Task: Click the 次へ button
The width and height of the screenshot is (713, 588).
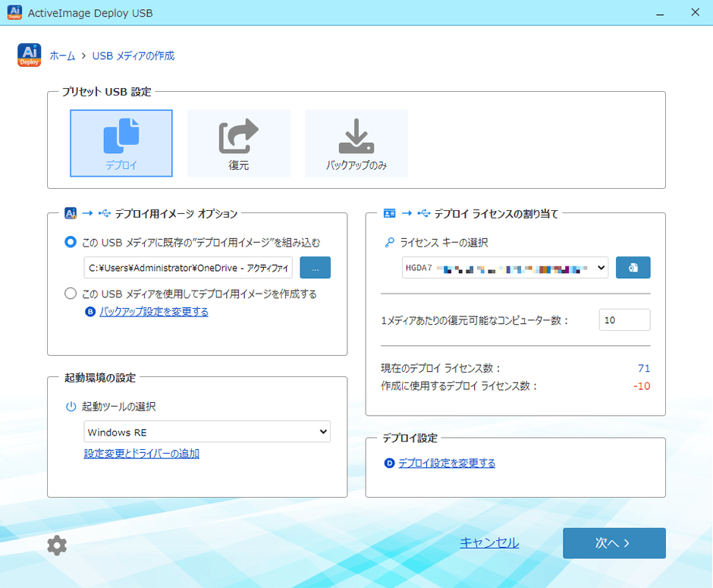Action: 614,543
